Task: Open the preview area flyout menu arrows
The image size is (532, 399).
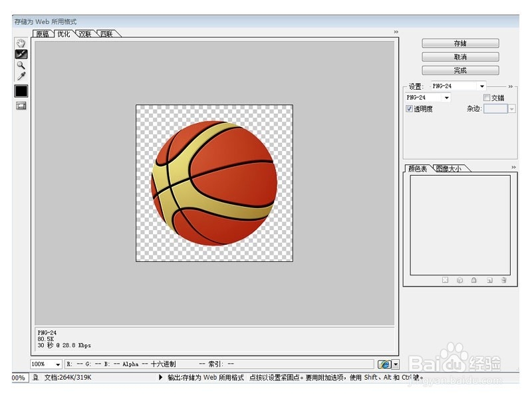Action: [x=396, y=32]
